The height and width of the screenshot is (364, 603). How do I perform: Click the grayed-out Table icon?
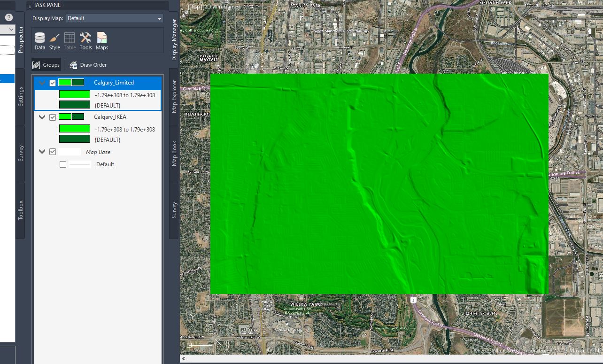point(70,39)
